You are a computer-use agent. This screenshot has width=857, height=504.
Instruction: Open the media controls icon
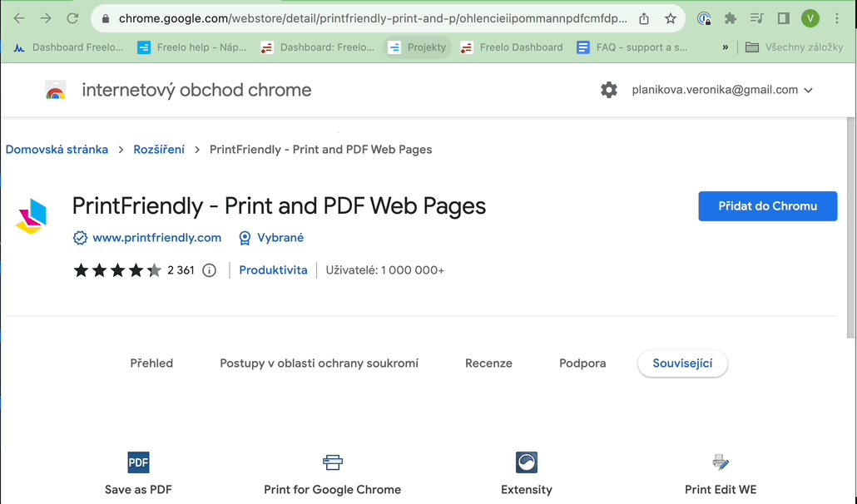click(x=756, y=18)
